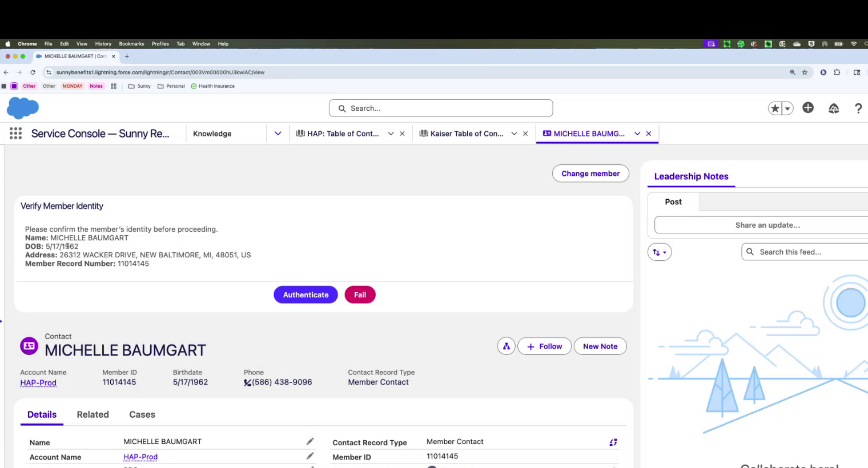This screenshot has width=868, height=468.
Task: Click the Fail button
Action: tap(360, 295)
